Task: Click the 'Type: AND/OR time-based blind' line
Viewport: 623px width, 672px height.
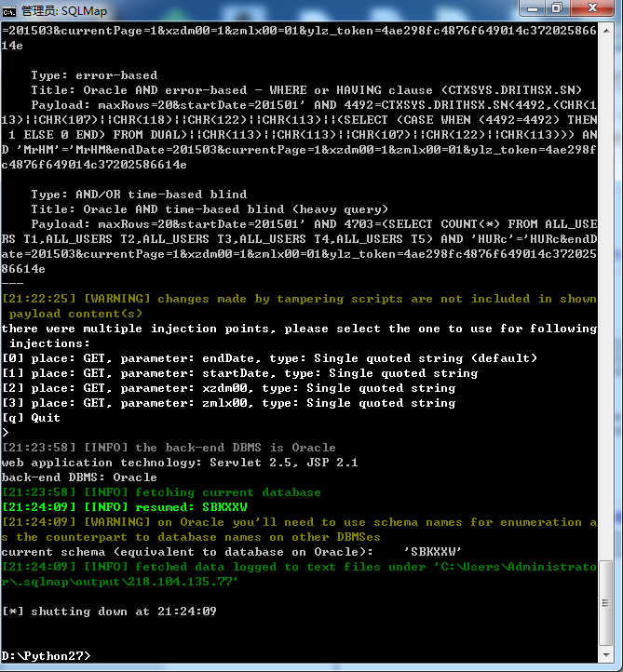Action: (139, 195)
